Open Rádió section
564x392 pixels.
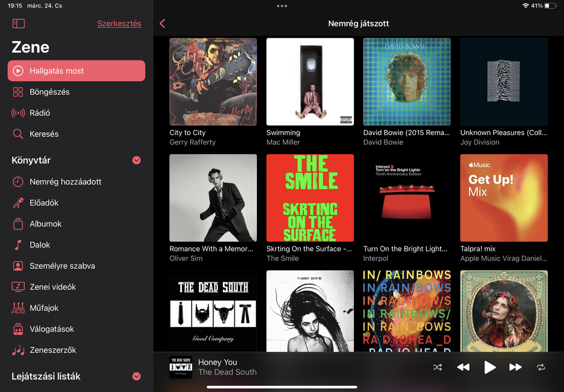pyautogui.click(x=76, y=113)
